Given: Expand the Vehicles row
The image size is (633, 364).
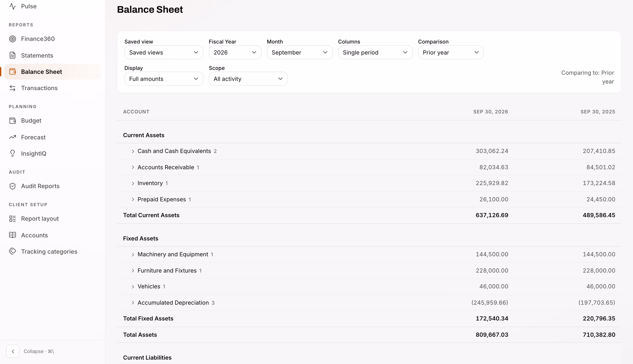Looking at the screenshot, I should (133, 286).
